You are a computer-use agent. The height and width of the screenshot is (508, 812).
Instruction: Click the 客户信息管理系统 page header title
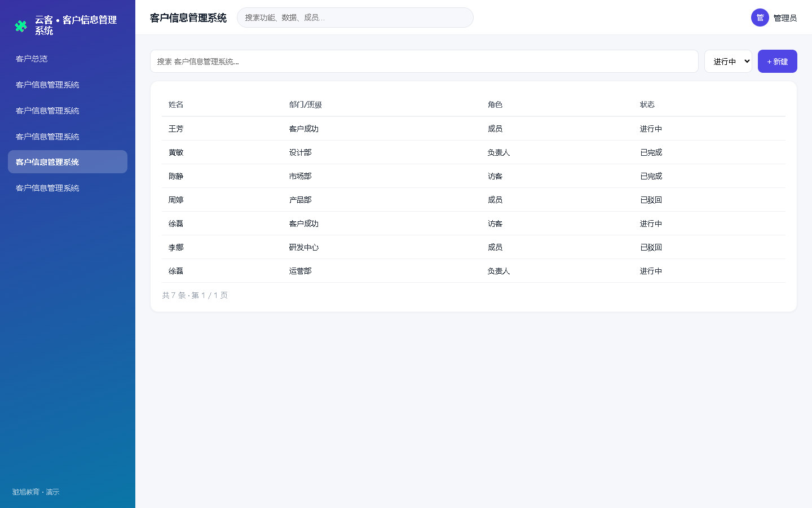tap(188, 18)
